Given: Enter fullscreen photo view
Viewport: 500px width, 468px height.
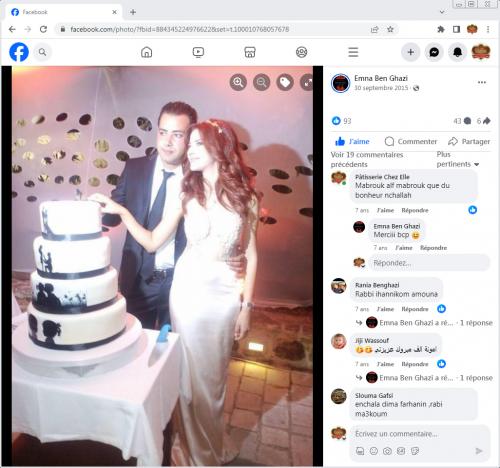Looking at the screenshot, I should (307, 82).
